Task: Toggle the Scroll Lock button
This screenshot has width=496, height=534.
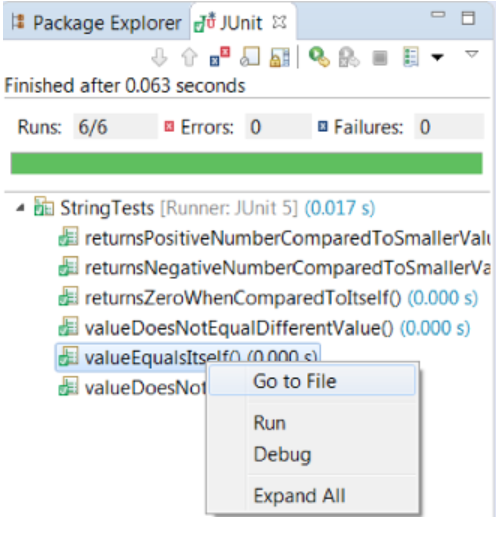Action: click(x=280, y=57)
